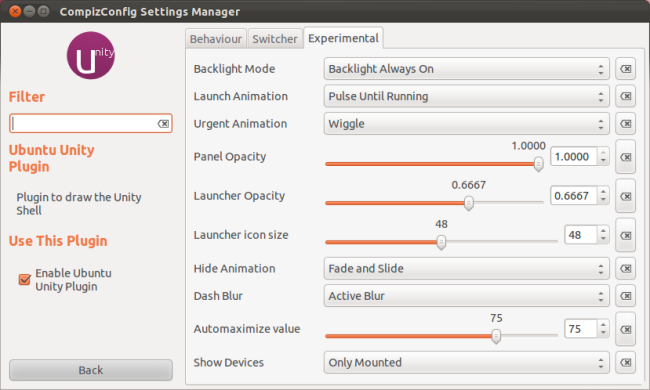Close the CompizConfig Settings Manager window

15,11
